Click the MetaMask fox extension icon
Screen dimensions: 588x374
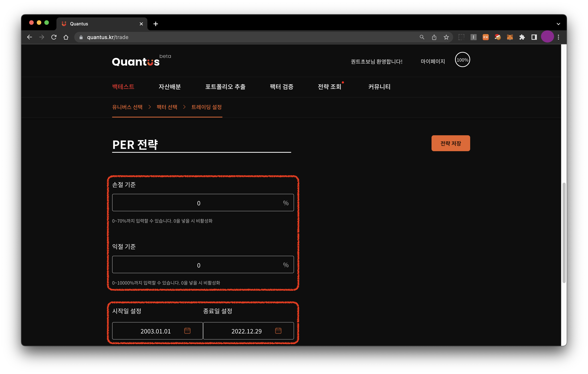(510, 37)
